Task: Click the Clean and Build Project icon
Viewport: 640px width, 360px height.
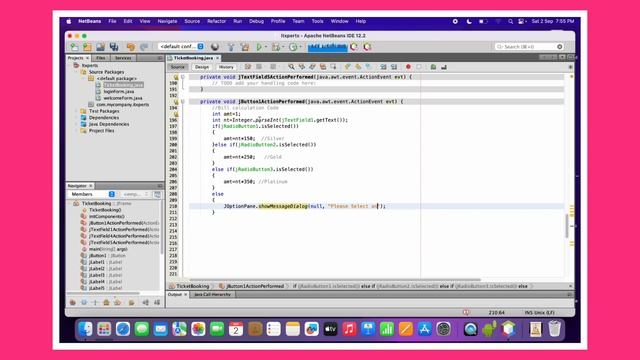Action: pos(245,47)
